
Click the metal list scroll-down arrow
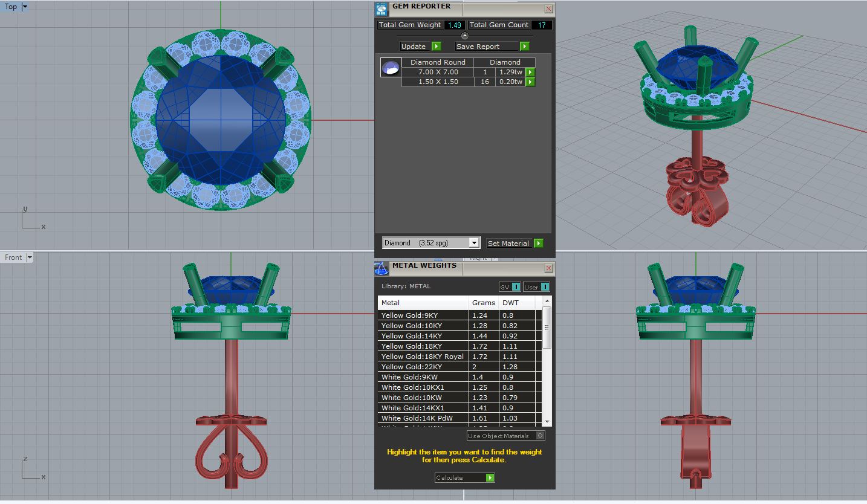pyautogui.click(x=547, y=422)
